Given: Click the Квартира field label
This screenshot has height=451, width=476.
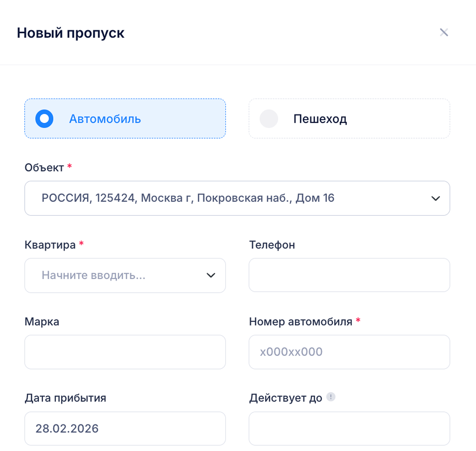Looking at the screenshot, I should click(x=50, y=245).
